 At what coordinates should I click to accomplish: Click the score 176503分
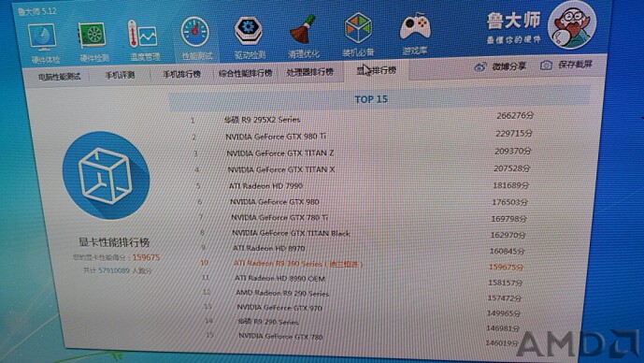pos(509,202)
